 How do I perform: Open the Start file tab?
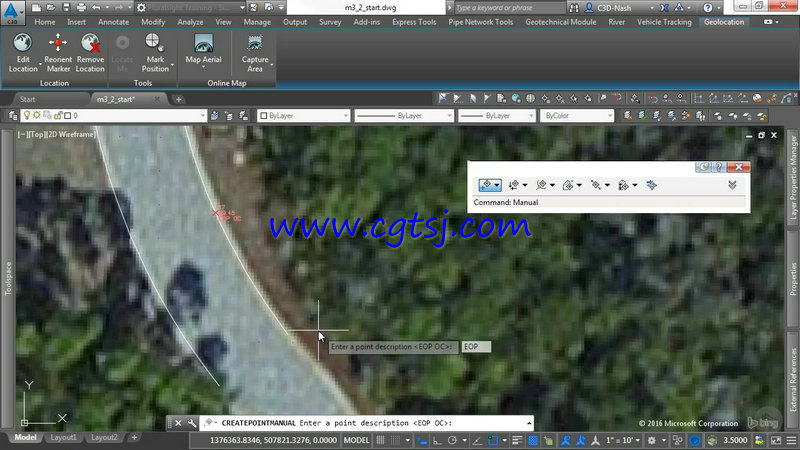pyautogui.click(x=28, y=99)
